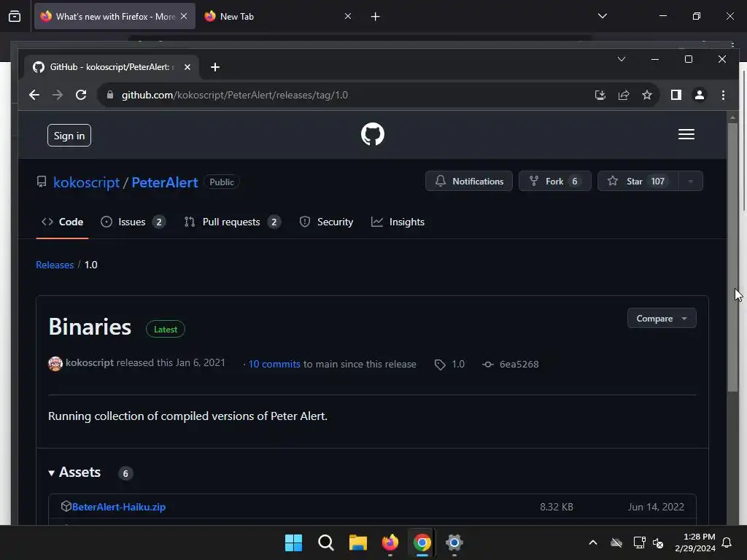Click the install app icon in address bar
Viewport: 747px width, 560px height.
point(600,95)
